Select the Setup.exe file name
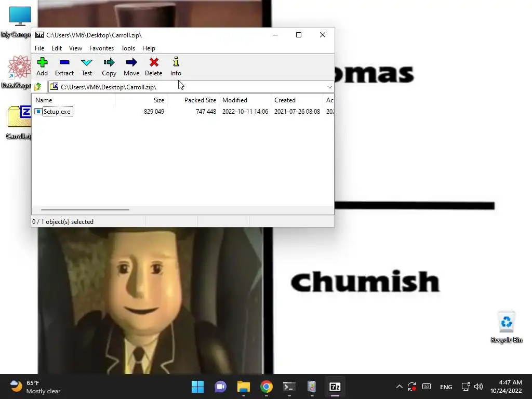Viewport: 532px width, 399px height. (x=57, y=112)
